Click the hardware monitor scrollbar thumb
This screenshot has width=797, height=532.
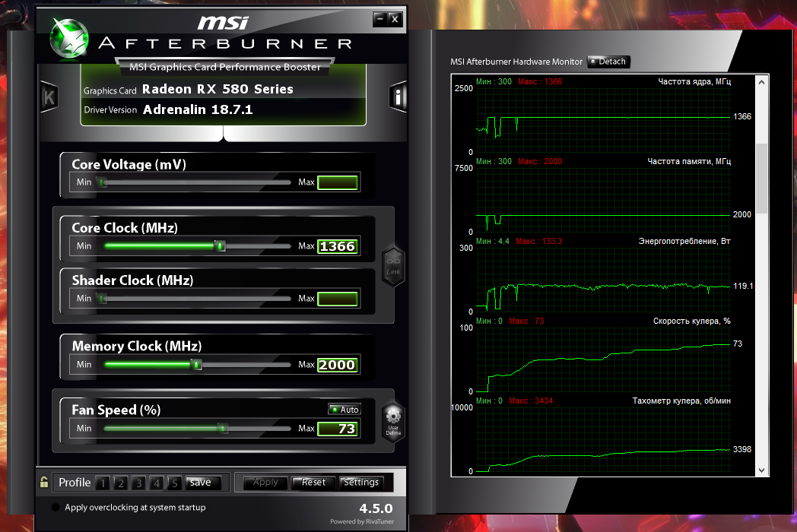point(761,178)
